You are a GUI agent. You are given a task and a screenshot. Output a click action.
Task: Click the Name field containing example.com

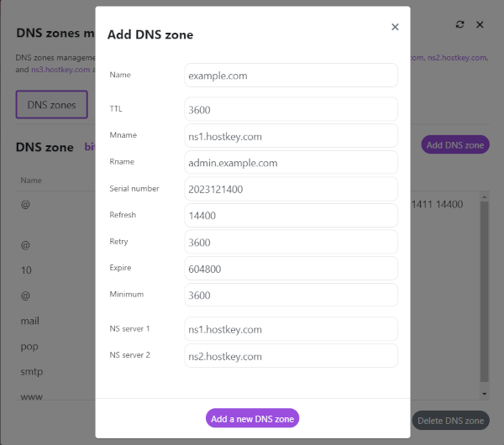(x=291, y=76)
